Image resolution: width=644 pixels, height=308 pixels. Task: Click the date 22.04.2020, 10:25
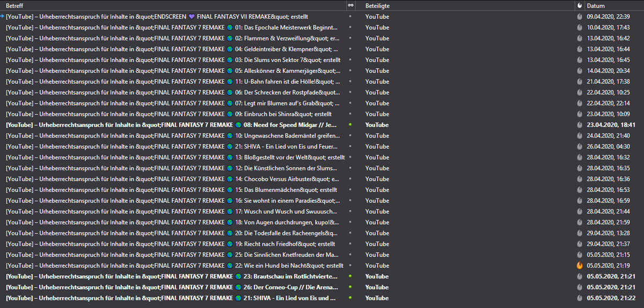(608, 92)
